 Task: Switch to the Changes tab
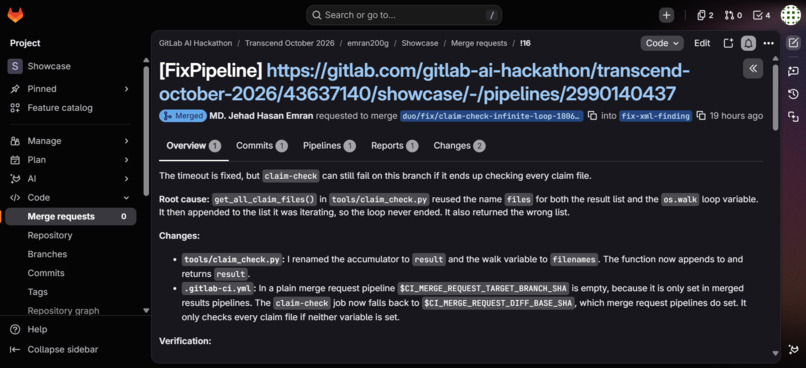459,146
